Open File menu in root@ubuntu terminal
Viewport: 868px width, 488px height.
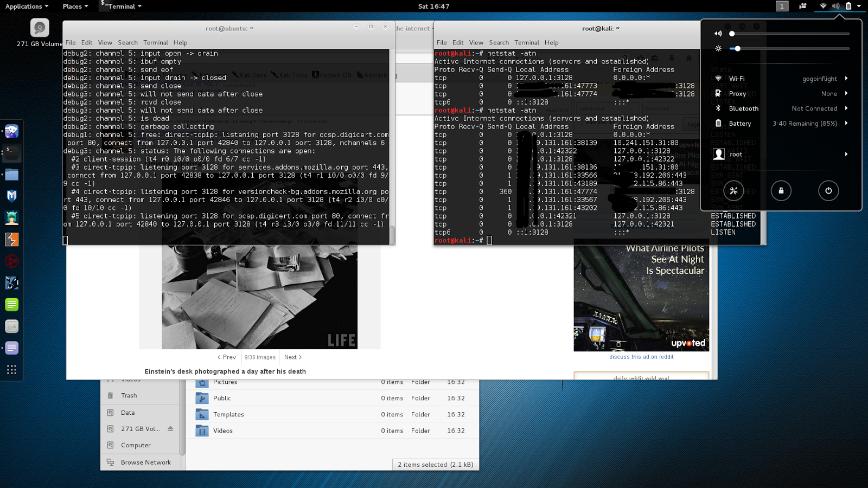click(71, 42)
